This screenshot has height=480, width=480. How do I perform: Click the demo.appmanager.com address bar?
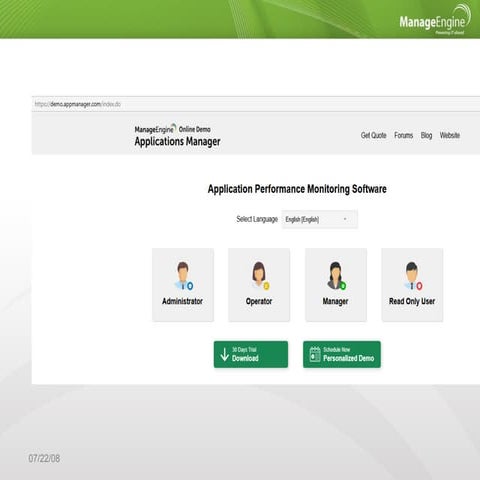point(256,104)
